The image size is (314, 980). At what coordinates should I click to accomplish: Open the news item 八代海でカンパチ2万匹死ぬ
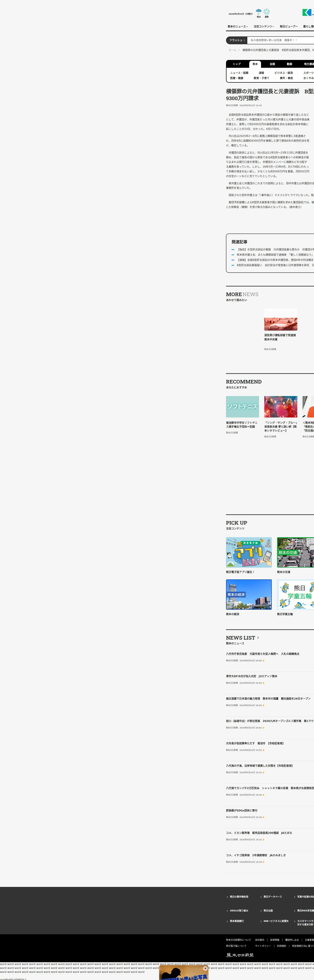click(x=270, y=788)
